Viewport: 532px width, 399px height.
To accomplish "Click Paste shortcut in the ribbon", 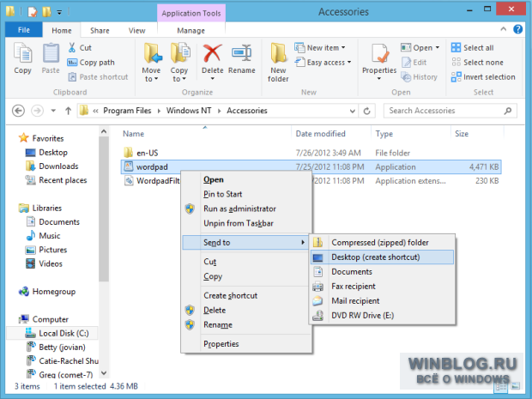I will [98, 77].
